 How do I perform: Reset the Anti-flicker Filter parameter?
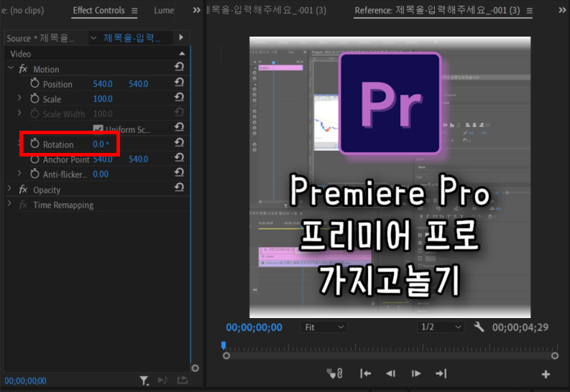click(x=179, y=172)
